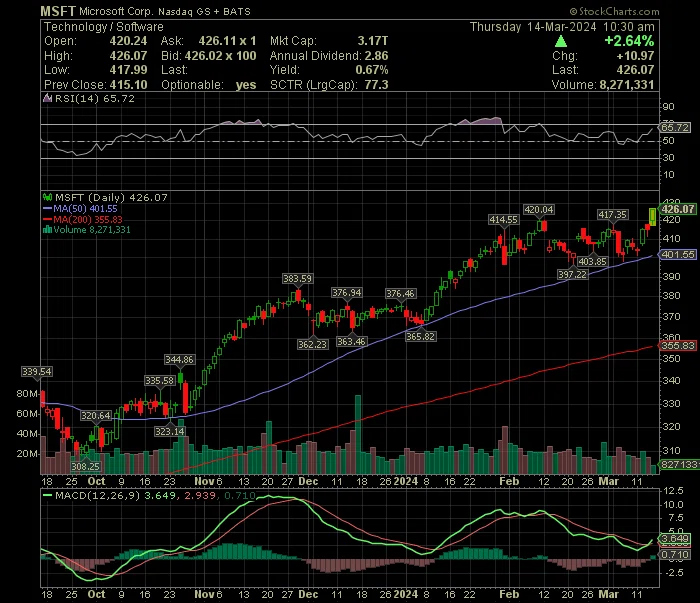Select the High value in the quote header
This screenshot has height=603, width=700.
pos(128,56)
